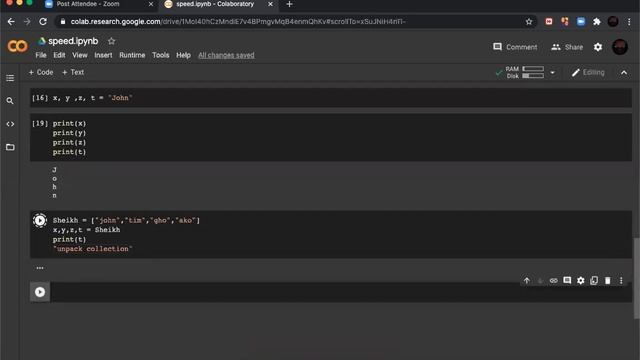
Task: Open a new browser tab
Action: 289,4
